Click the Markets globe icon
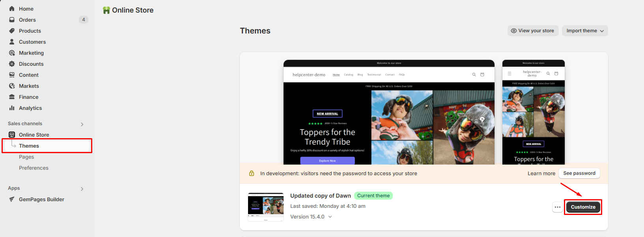 pos(12,86)
